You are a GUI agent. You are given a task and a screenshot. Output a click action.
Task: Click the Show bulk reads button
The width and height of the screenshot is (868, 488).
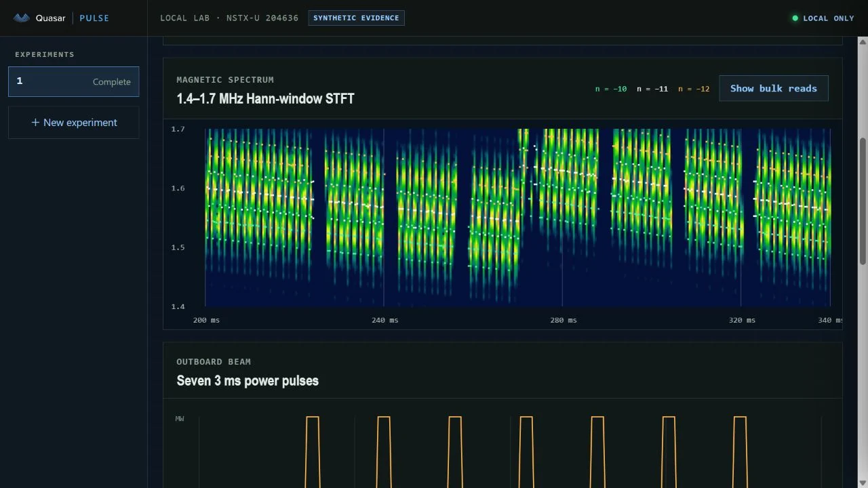774,88
